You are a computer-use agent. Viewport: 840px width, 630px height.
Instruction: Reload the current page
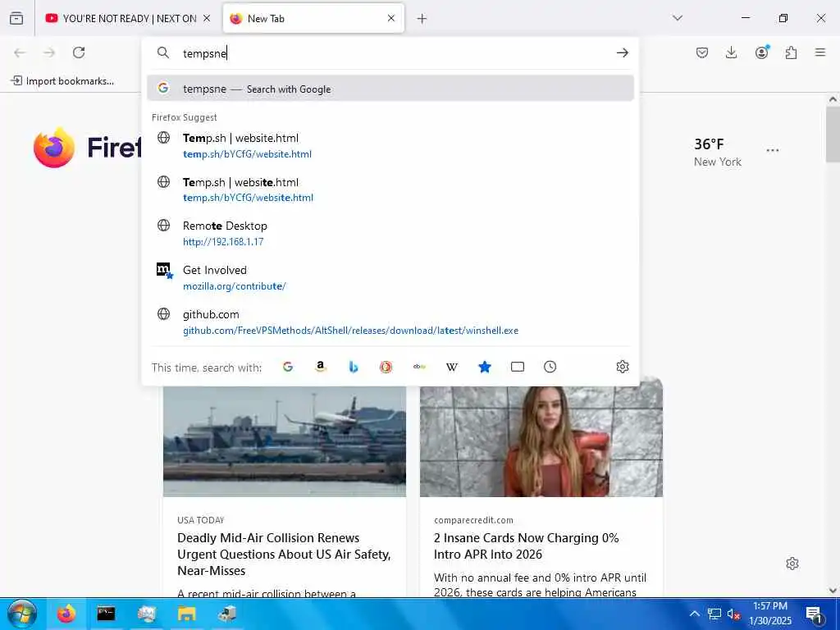(x=79, y=52)
